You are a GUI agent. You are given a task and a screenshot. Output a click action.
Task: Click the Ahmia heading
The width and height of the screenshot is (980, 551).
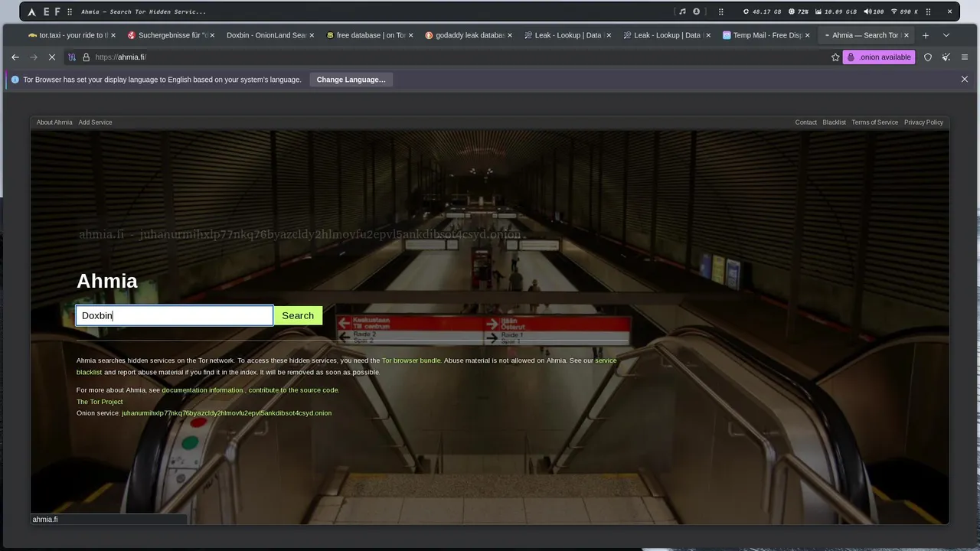pos(107,281)
